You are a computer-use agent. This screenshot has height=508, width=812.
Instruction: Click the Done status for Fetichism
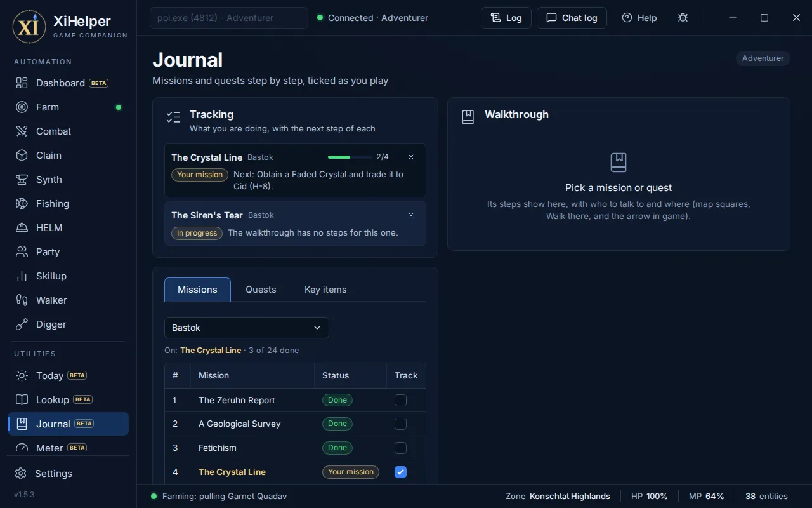pyautogui.click(x=337, y=448)
